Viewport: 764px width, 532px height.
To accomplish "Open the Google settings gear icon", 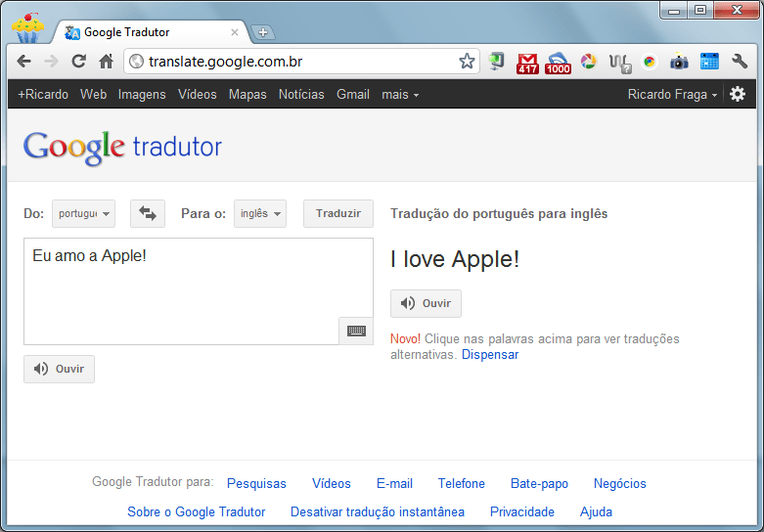I will 738,94.
